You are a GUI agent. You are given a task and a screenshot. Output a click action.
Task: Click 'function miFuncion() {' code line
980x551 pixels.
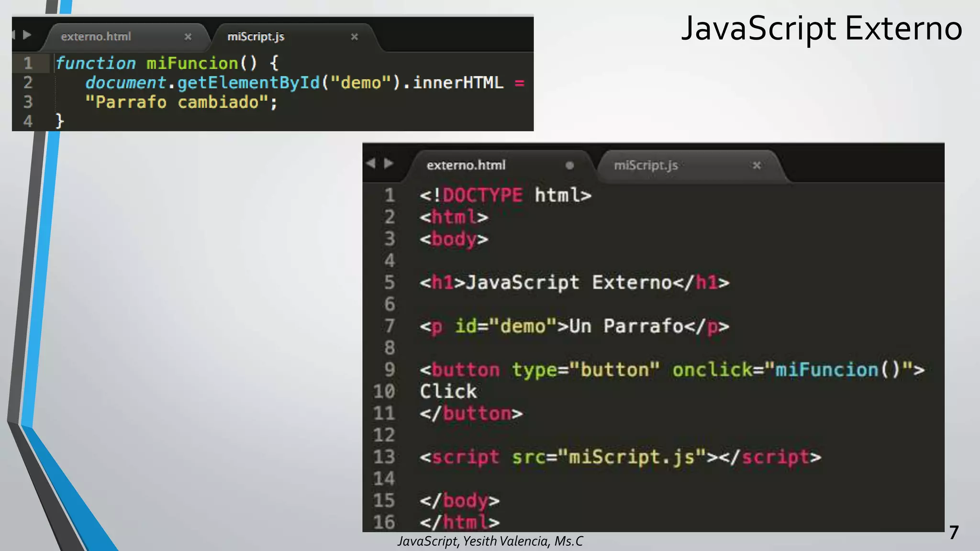(x=167, y=63)
